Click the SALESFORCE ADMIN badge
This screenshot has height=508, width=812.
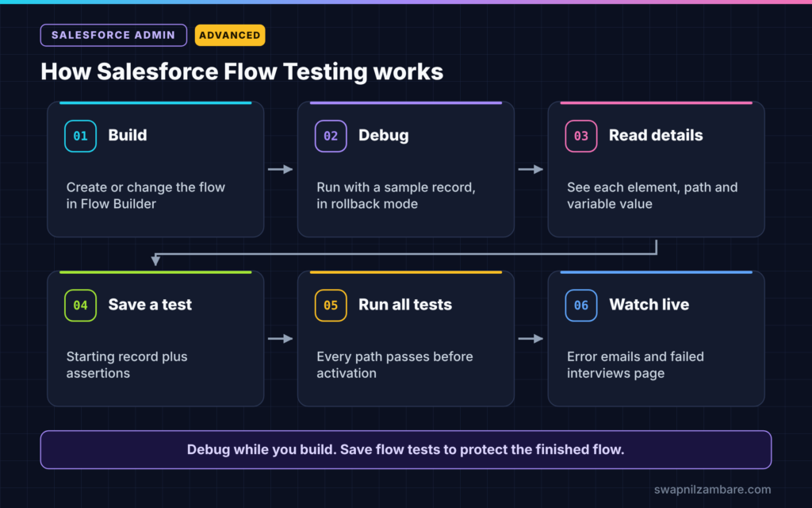(113, 35)
